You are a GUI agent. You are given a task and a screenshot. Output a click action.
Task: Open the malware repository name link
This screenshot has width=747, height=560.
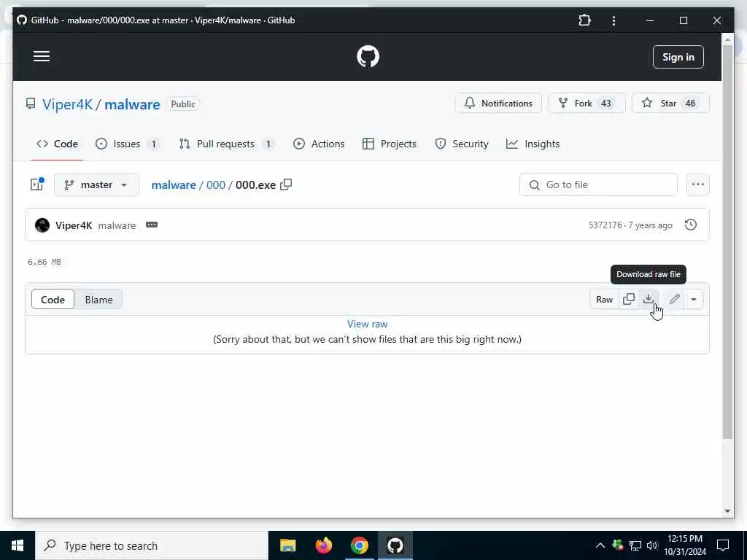pyautogui.click(x=132, y=104)
